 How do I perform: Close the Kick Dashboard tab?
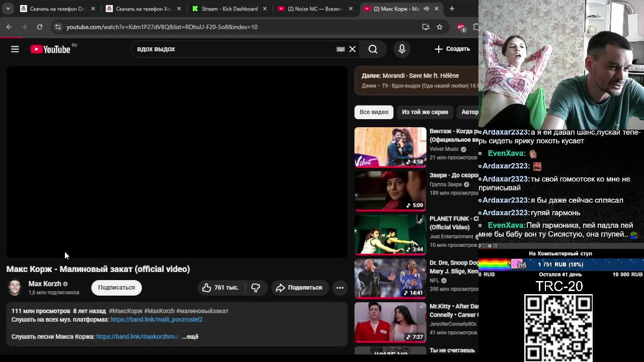[265, 9]
